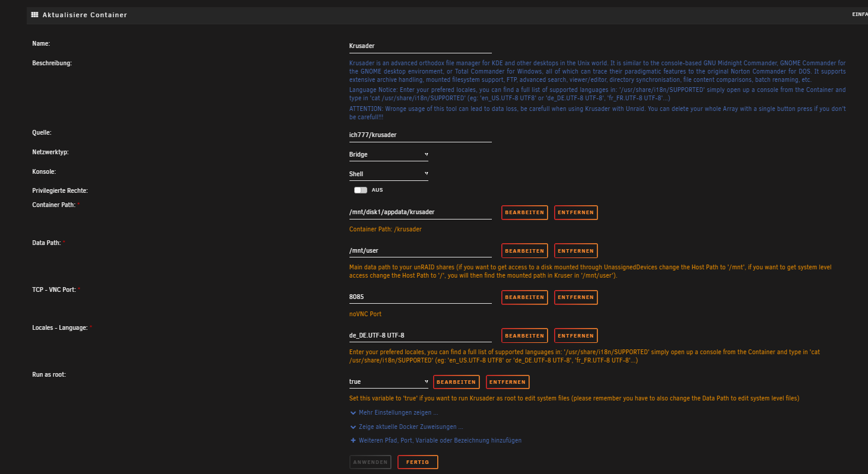Click the Quelle field ich777/krusader

(x=421, y=135)
